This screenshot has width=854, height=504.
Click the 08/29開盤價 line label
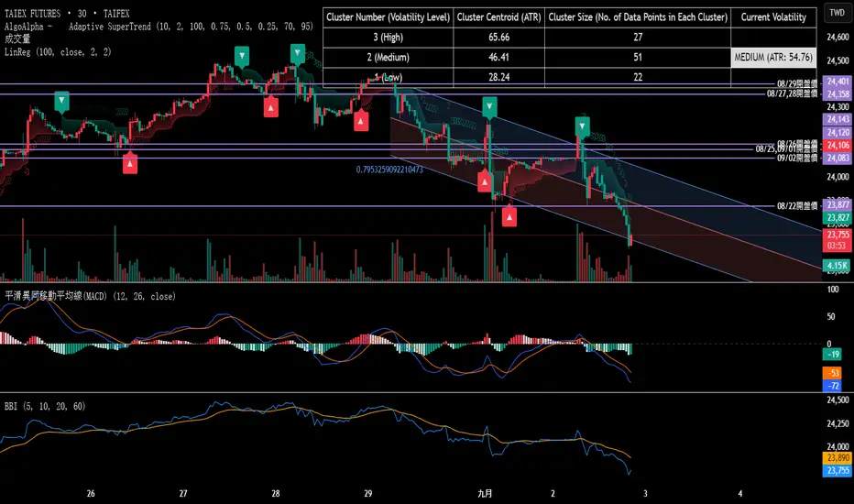pyautogui.click(x=797, y=84)
